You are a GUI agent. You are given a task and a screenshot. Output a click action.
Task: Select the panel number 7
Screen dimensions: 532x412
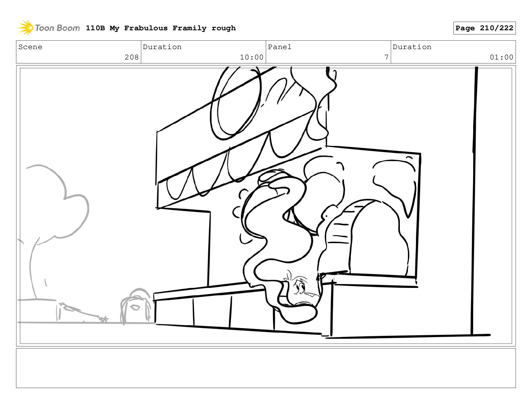click(x=386, y=58)
